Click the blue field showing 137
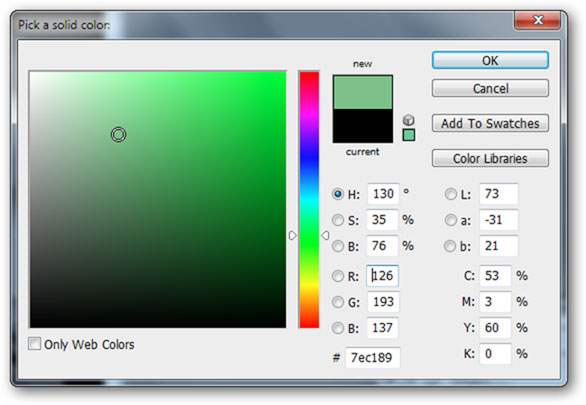586x405 pixels. click(x=382, y=328)
